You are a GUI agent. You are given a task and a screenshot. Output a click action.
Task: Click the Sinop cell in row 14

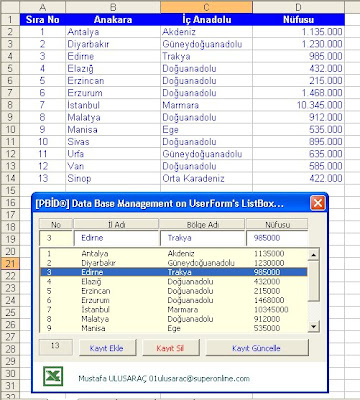[113, 178]
